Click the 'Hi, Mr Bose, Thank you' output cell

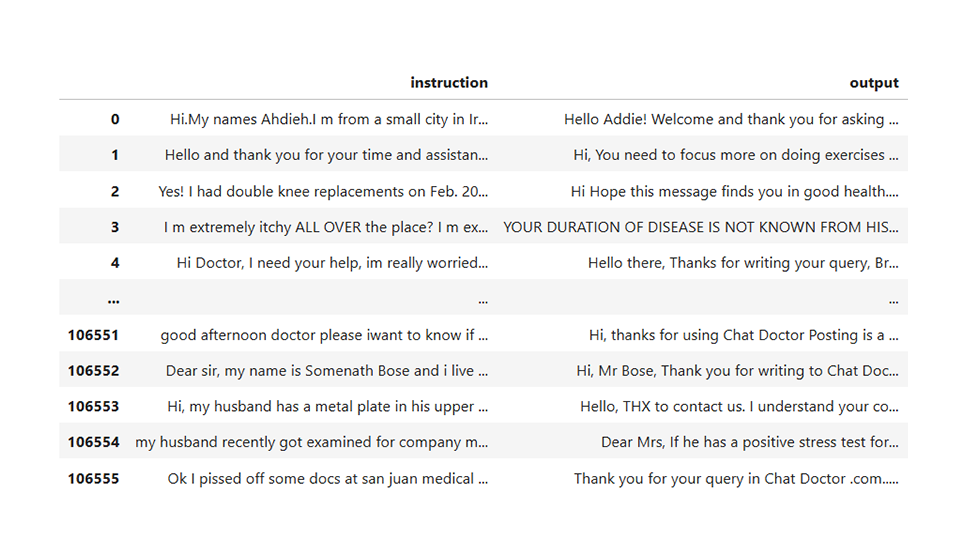(x=738, y=371)
